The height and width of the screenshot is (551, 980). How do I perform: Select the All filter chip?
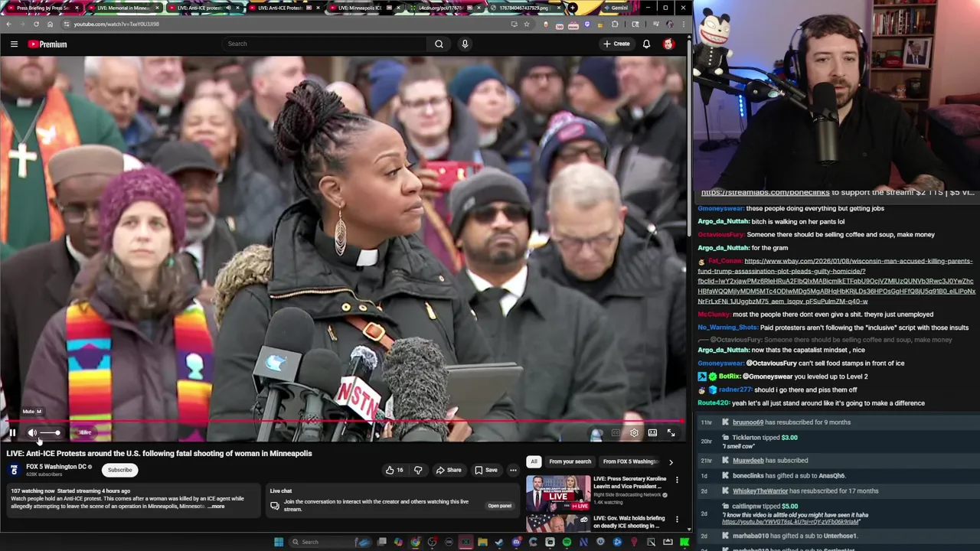click(534, 461)
